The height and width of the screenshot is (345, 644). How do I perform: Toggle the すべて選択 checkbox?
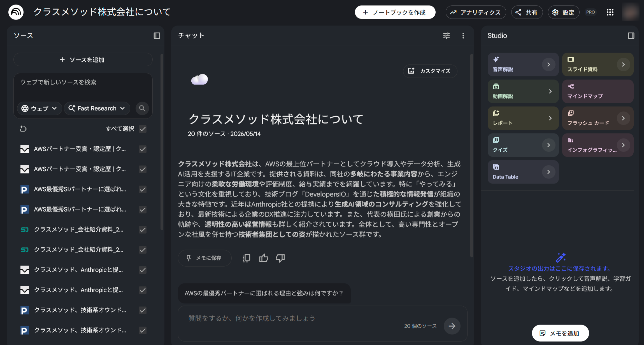pos(143,129)
